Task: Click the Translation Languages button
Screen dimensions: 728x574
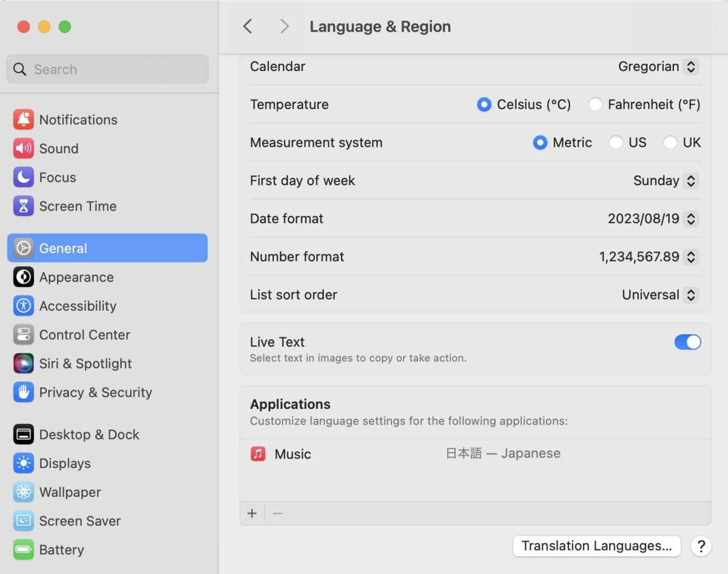Action: point(596,546)
